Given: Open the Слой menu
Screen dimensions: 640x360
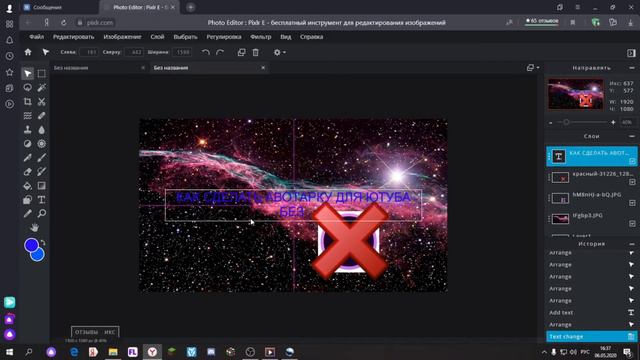Looking at the screenshot, I should [x=157, y=37].
